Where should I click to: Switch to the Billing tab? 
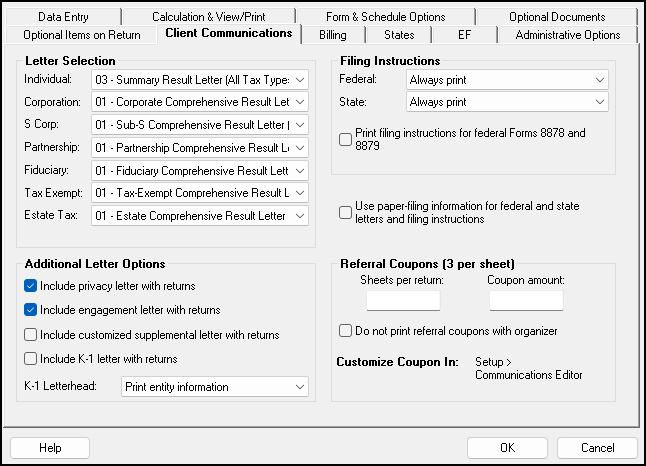[333, 35]
